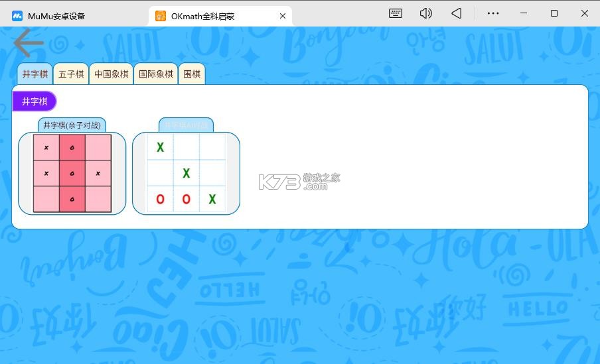The image size is (600, 364).
Task: Click the emulator back triangle icon
Action: point(456,13)
